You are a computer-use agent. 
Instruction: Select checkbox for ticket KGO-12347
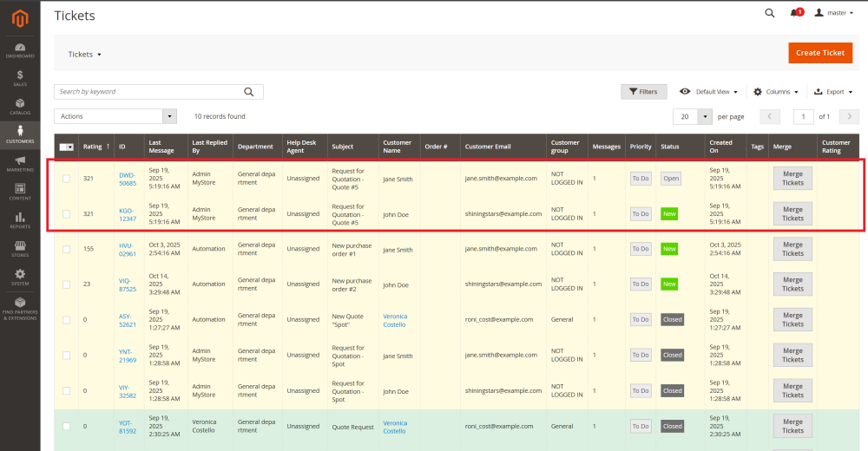(67, 214)
